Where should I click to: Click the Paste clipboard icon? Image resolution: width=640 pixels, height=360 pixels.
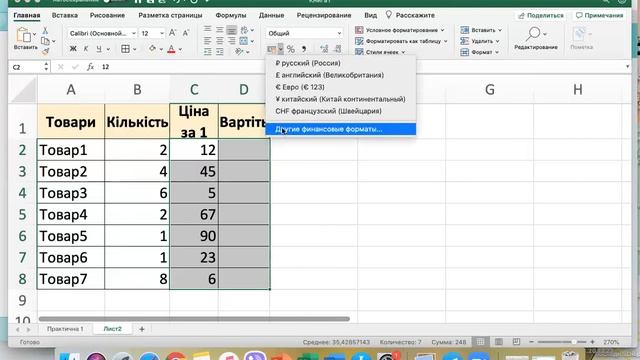tap(23, 36)
